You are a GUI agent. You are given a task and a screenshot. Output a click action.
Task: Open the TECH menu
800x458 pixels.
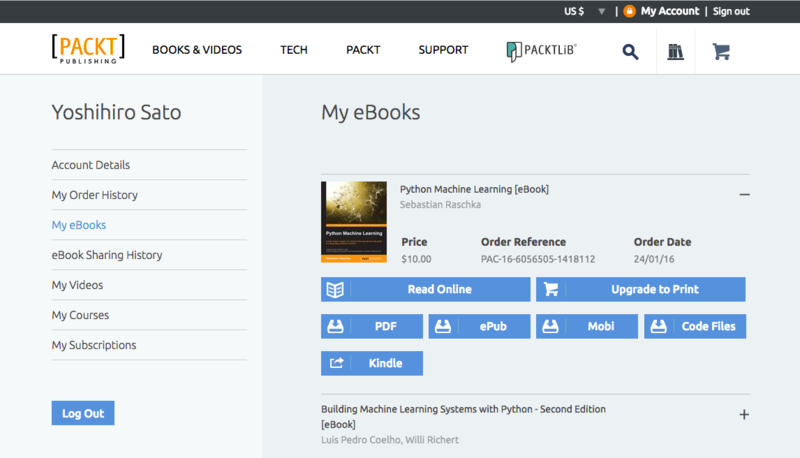pos(294,50)
